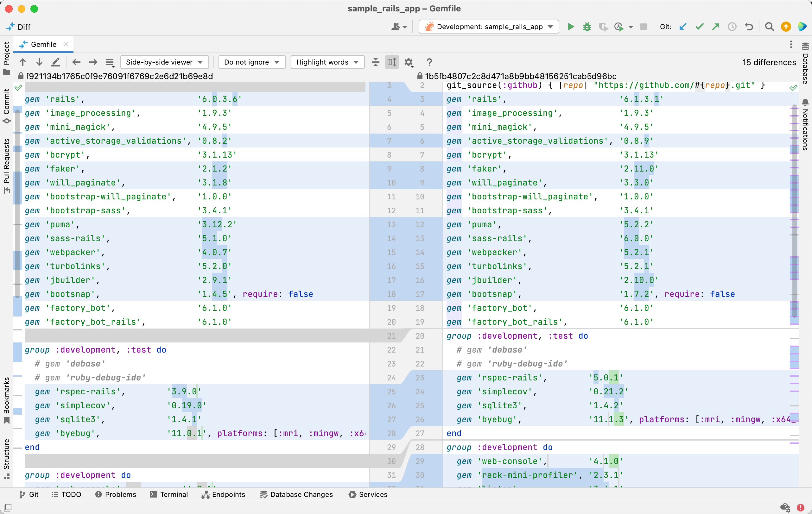Viewport: 812px width, 514px height.
Task: Click Git Commit checkmark icon
Action: (x=699, y=27)
